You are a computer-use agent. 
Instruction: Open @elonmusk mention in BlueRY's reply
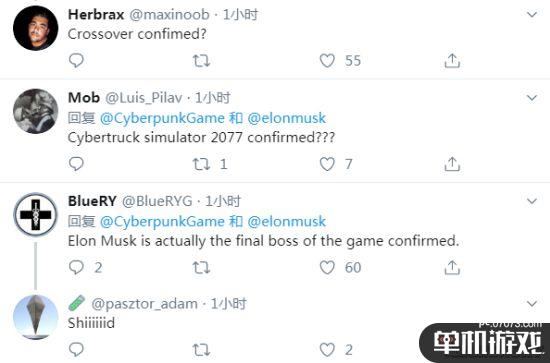(287, 221)
